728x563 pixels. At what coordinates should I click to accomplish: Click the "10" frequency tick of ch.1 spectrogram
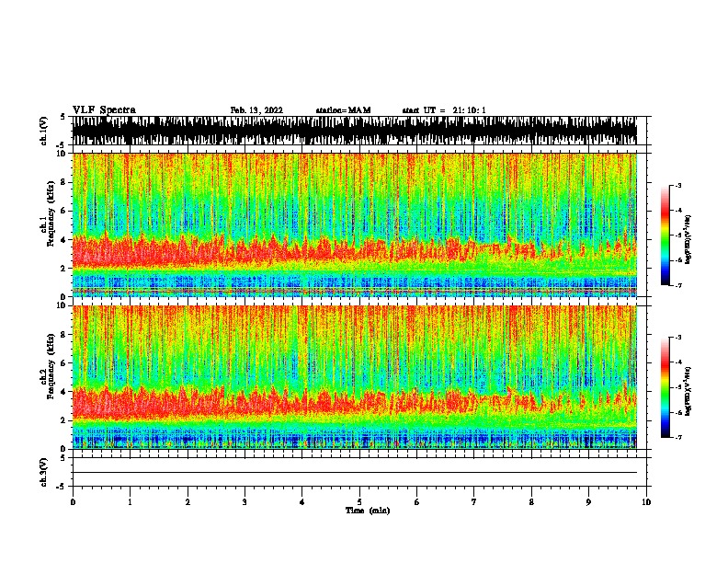(x=63, y=154)
